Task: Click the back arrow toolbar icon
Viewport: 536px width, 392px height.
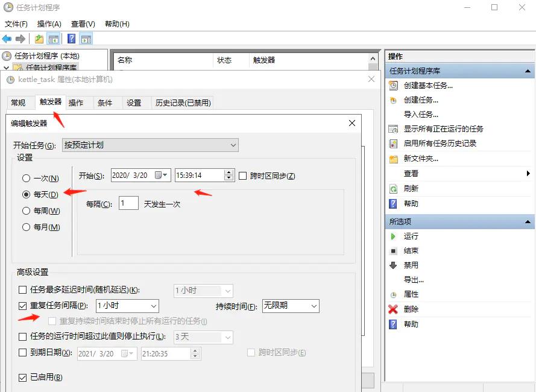Action: click(7, 39)
